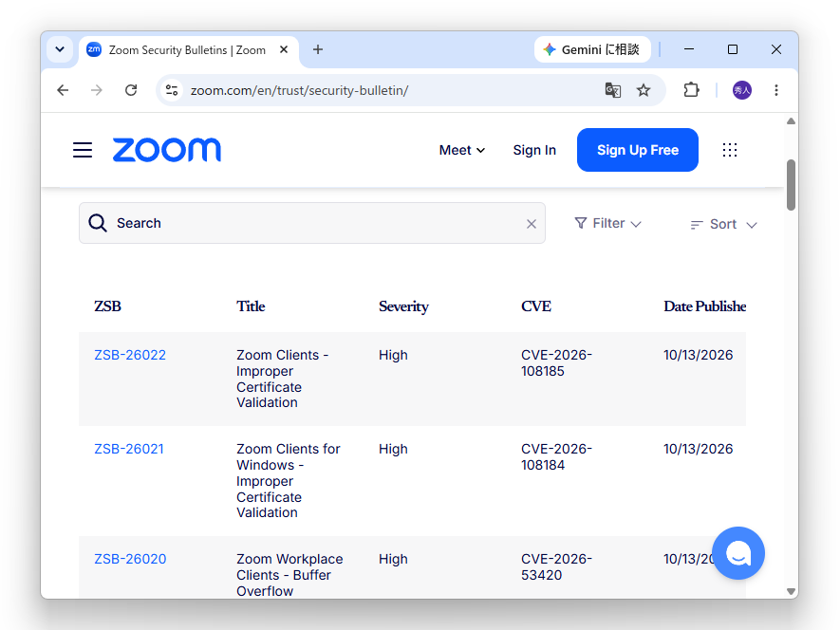Clear the search field with X
Viewport: 840px width, 630px height.
click(x=531, y=224)
